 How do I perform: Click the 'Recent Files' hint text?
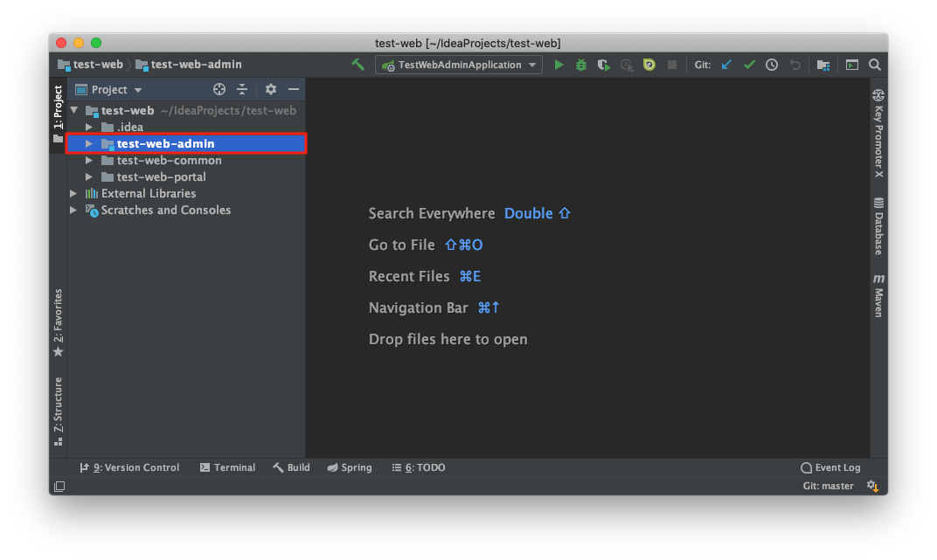[x=409, y=276]
